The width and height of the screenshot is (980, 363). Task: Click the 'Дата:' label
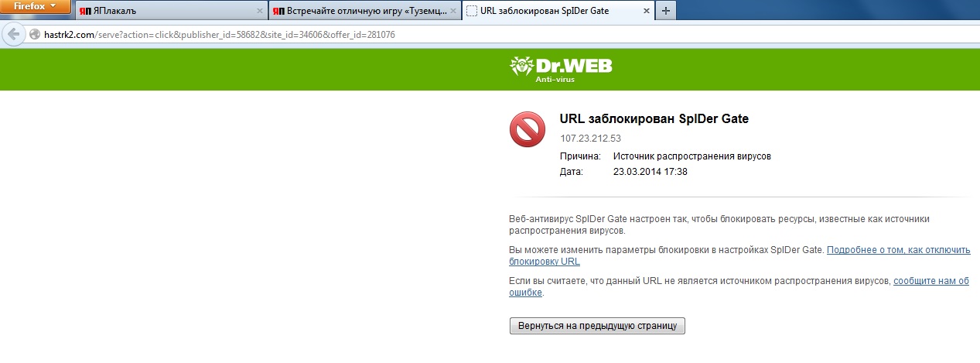click(572, 172)
